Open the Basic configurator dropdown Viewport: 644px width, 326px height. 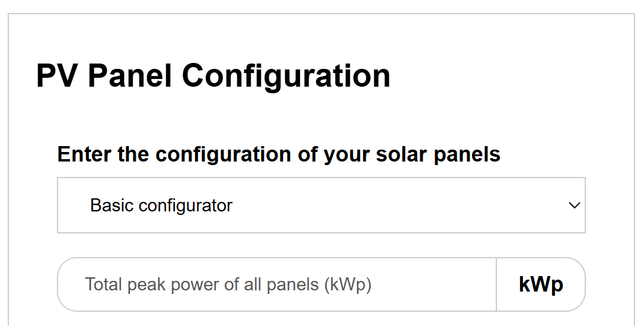321,205
